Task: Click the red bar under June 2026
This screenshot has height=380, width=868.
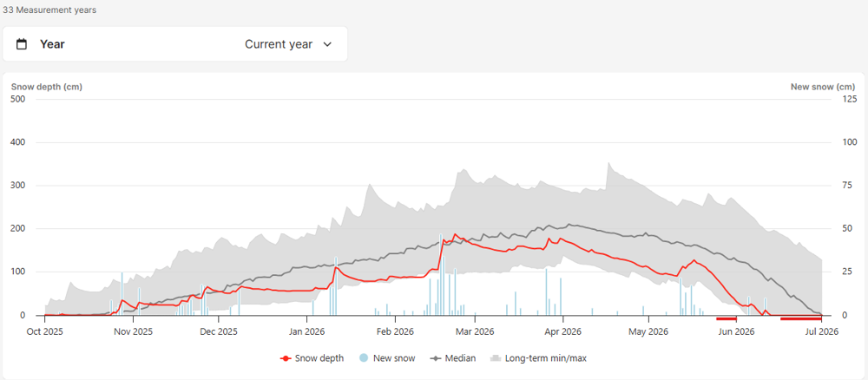Action: click(x=727, y=318)
